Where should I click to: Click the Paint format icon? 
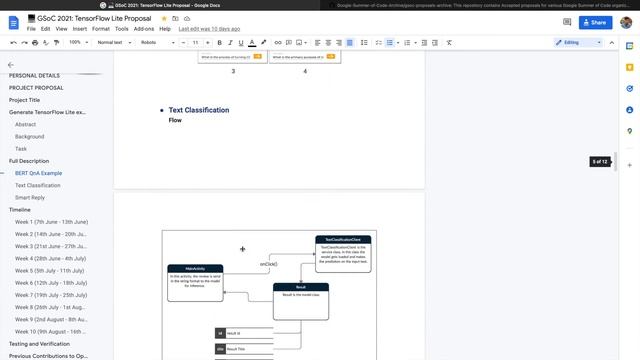tap(56, 42)
